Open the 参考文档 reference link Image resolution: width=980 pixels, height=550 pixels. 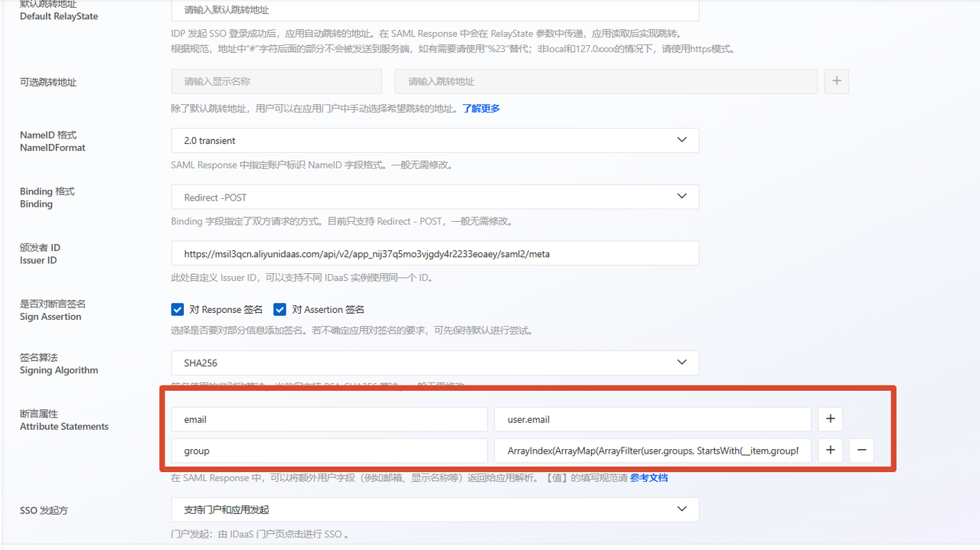(649, 478)
